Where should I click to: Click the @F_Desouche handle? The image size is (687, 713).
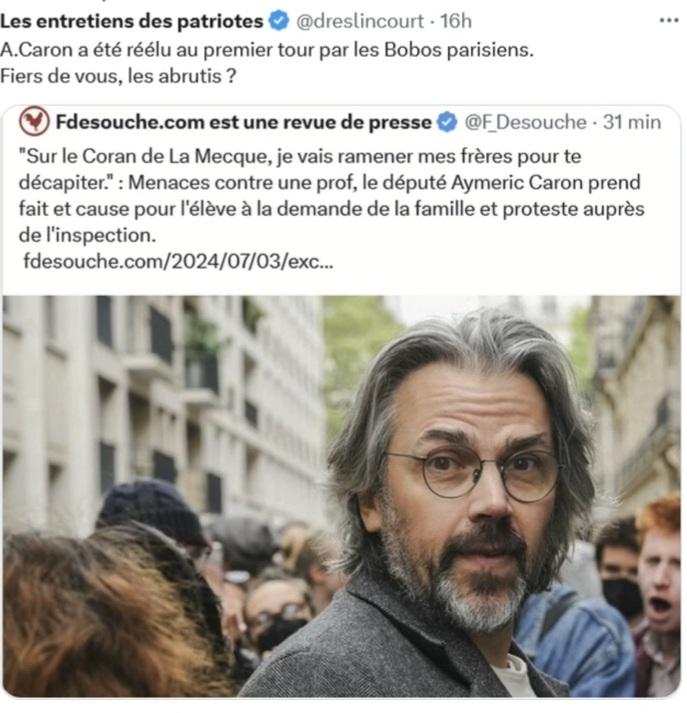[x=525, y=122]
